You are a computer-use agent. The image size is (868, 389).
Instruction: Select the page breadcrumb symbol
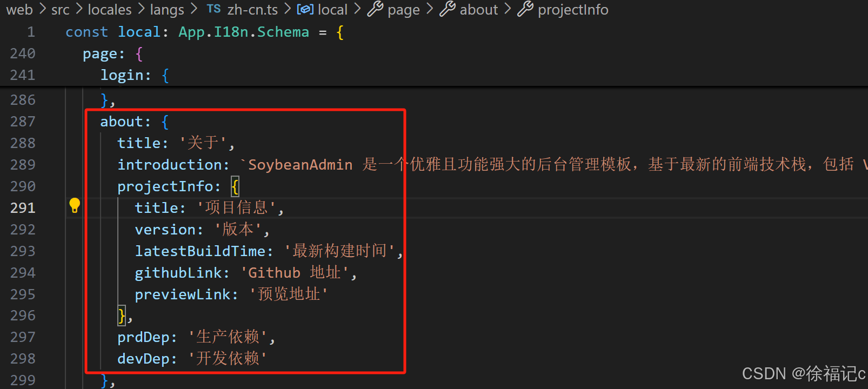[x=404, y=10]
